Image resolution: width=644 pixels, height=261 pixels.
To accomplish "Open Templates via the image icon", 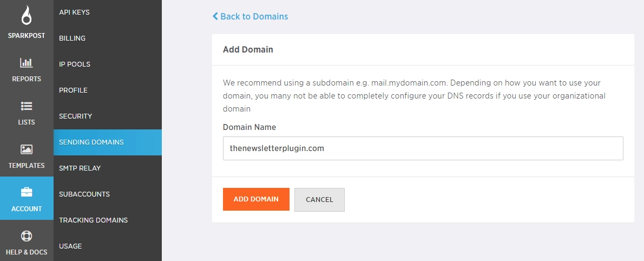I will (27, 149).
